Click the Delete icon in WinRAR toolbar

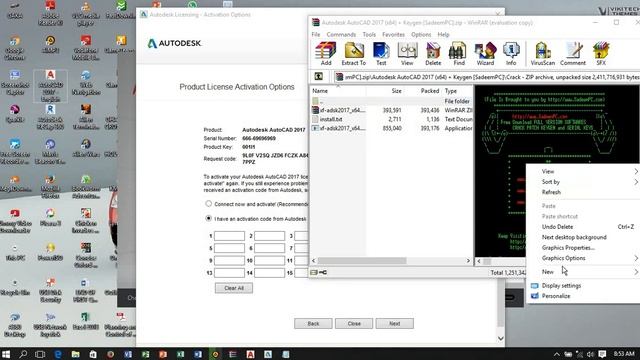[433, 53]
